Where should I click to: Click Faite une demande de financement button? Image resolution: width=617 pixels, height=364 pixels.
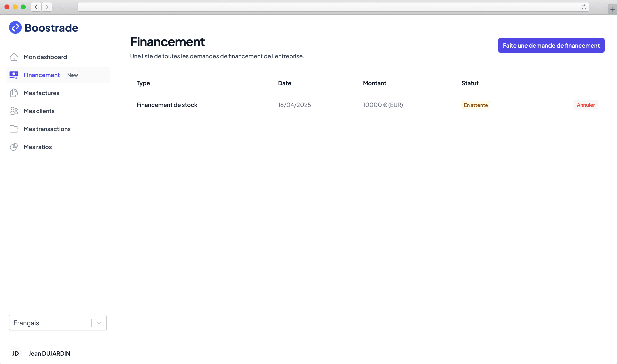click(551, 45)
